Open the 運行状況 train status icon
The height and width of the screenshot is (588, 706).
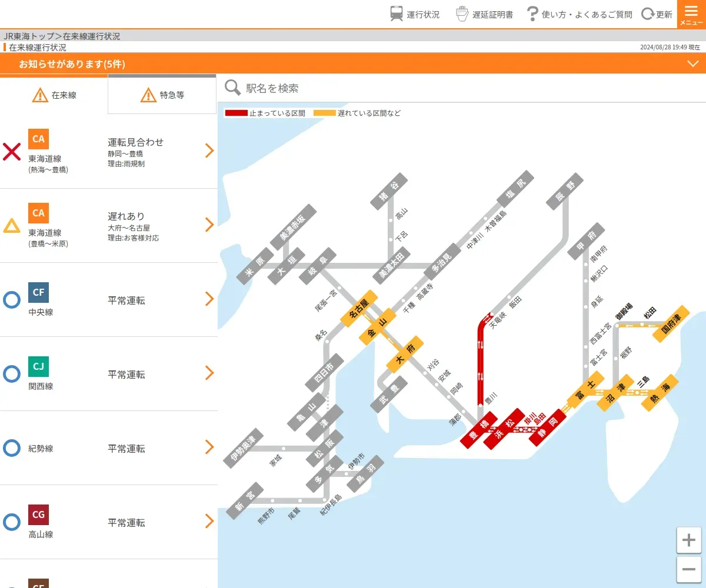(397, 14)
